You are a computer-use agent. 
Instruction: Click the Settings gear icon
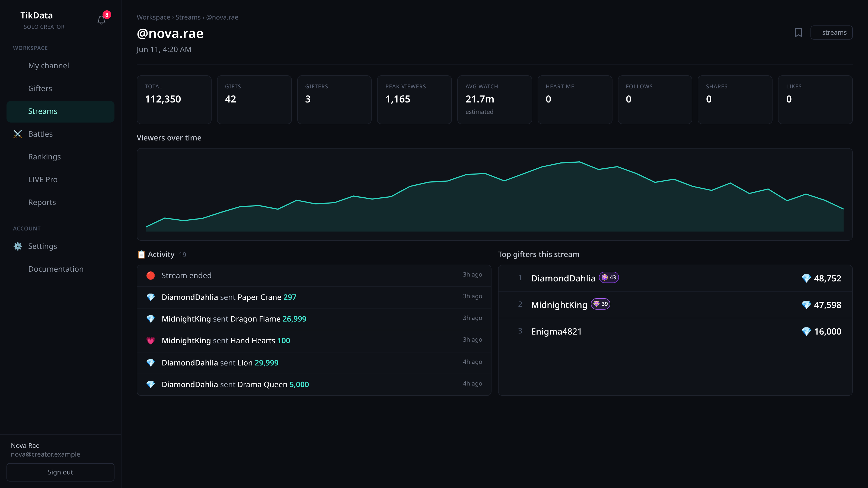click(x=18, y=246)
